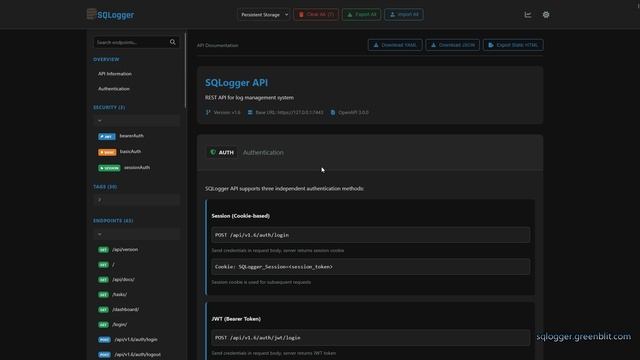Open the POST /api/v1.6/auth/logout sidebar endpoint
The width and height of the screenshot is (640, 360).
[x=138, y=355]
